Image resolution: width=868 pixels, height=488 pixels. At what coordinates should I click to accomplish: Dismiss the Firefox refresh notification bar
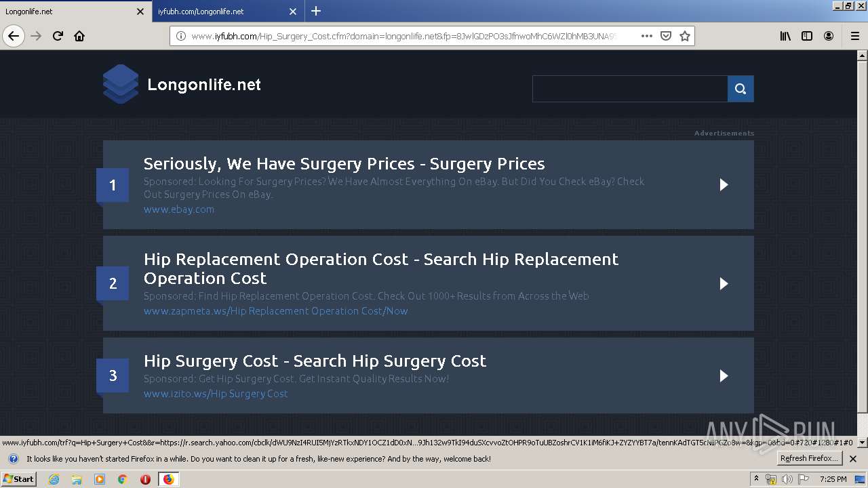point(853,459)
